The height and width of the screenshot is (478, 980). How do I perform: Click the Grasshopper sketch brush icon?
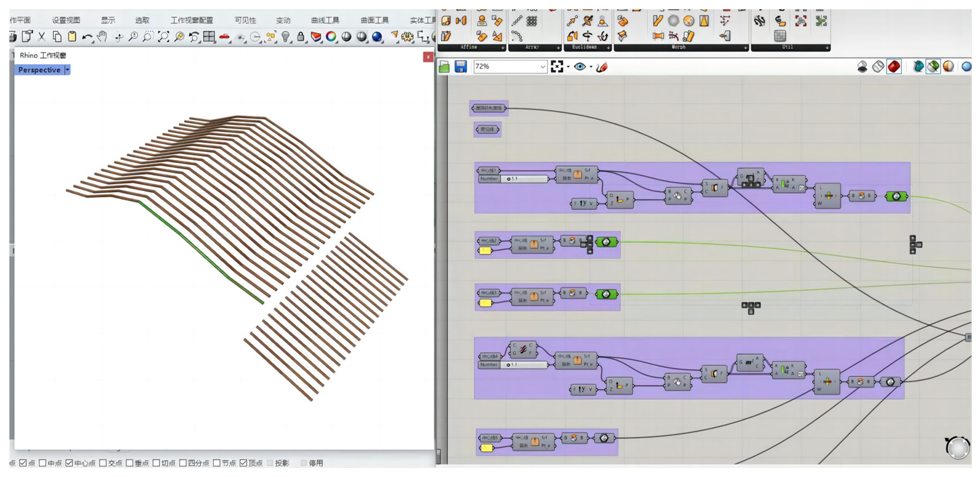[x=601, y=67]
